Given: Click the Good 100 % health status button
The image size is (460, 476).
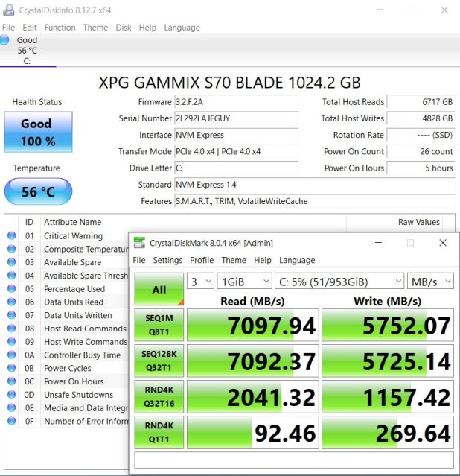Looking at the screenshot, I should click(x=38, y=132).
